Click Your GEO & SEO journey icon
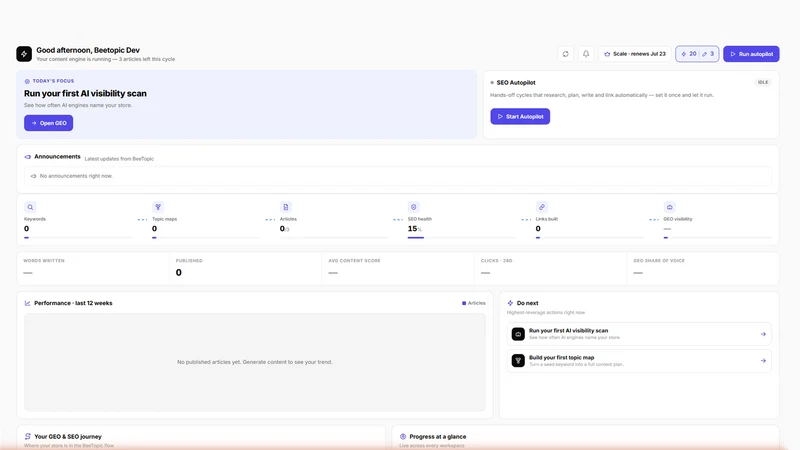 (x=28, y=437)
